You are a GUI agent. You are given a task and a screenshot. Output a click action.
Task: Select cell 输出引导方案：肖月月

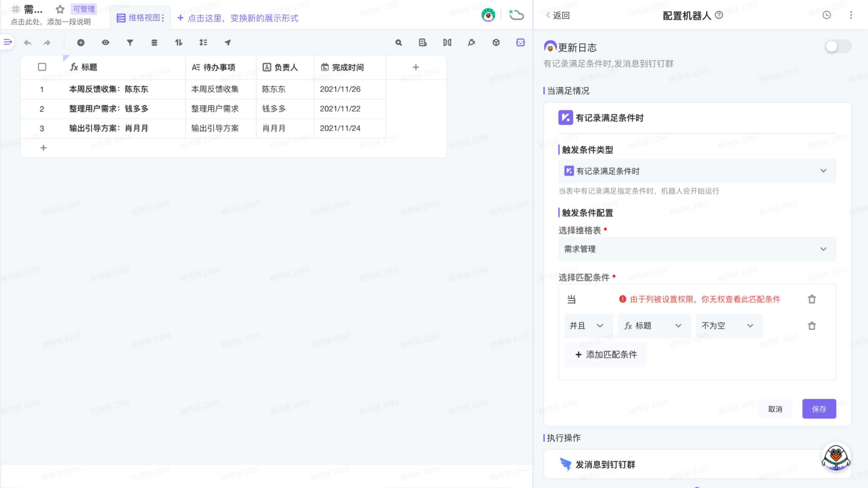[x=124, y=129]
